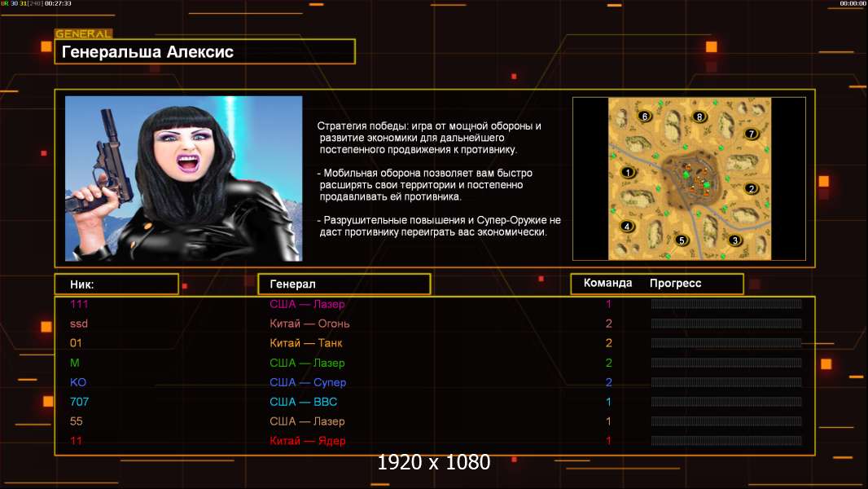
Task: Select player nickname '11'
Action: pos(76,441)
